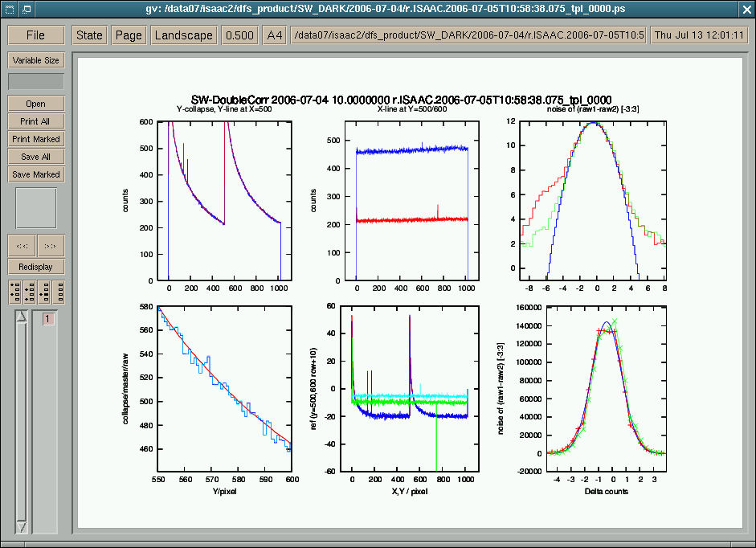
Task: Click the toggle even pages mark icon
Action: tap(30, 292)
